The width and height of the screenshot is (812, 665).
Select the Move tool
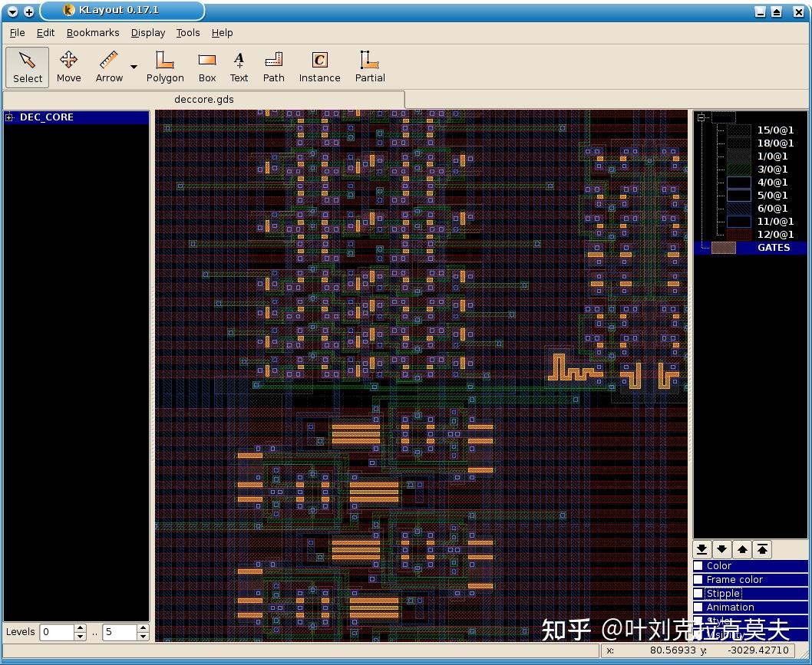(x=68, y=67)
